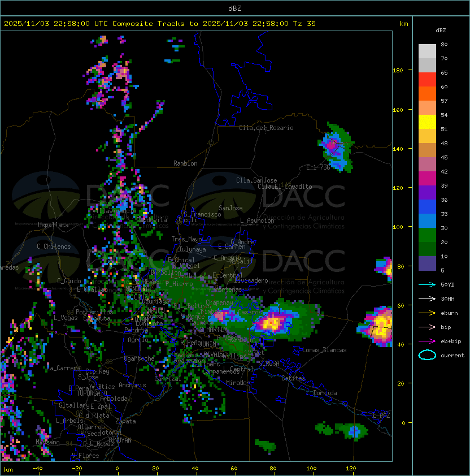This screenshot has width=470, height=476.
Task: Click the 'Mirador' map label
Action: click(238, 383)
